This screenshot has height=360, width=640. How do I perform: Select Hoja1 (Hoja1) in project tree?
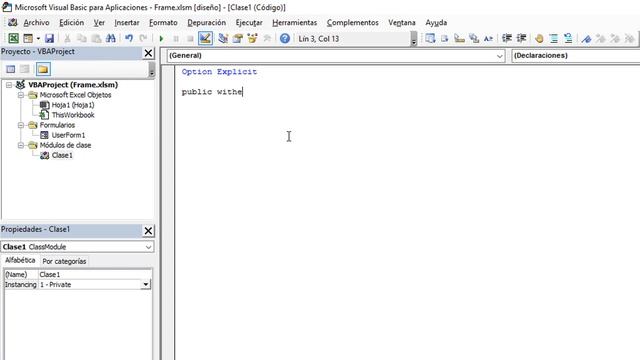73,105
